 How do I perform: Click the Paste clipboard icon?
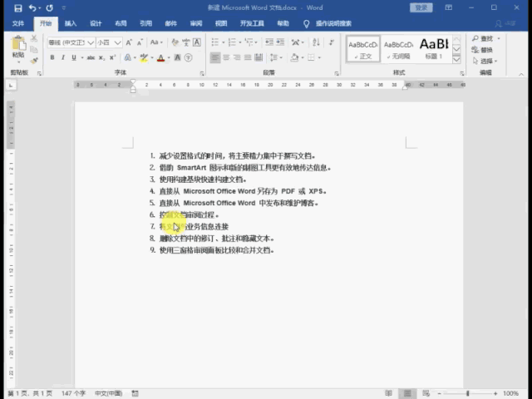tap(17, 47)
